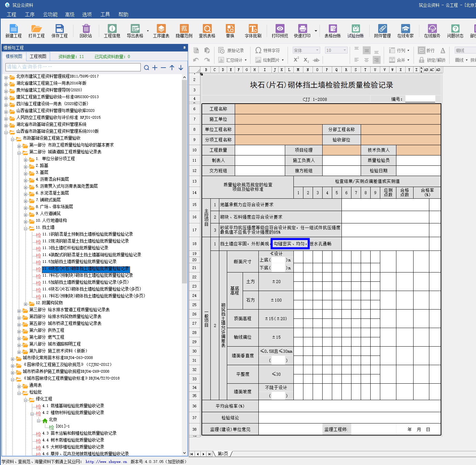Open 附件管理 attachment manager
The width and height of the screenshot is (476, 465).
383,31
